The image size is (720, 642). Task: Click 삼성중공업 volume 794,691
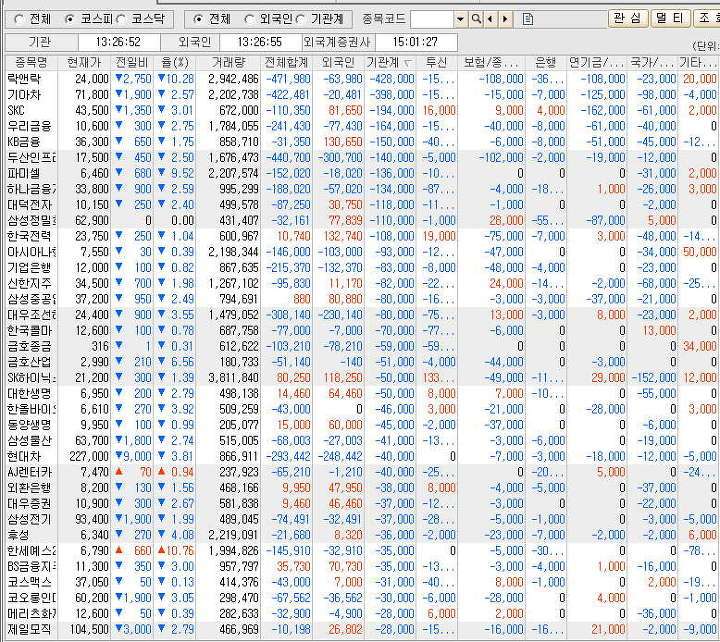pos(239,299)
